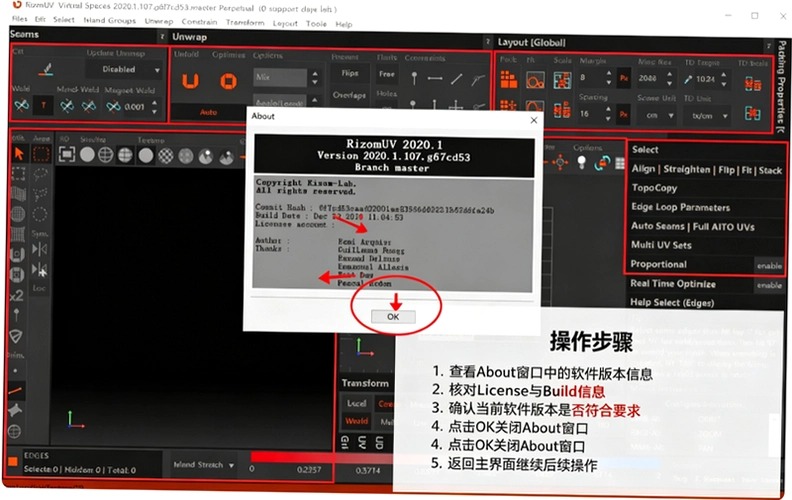The image size is (792, 500).
Task: Select the wireframe sphere shading icon
Action: coord(106,155)
